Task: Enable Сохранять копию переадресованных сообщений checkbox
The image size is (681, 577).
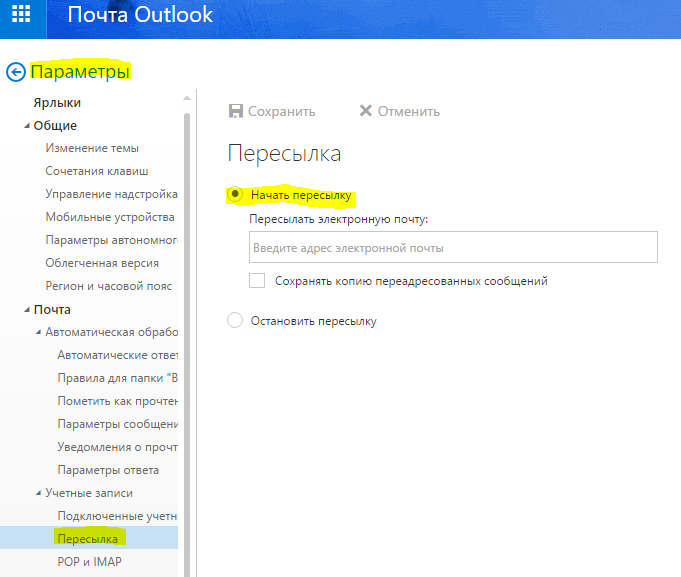Action: click(x=257, y=280)
